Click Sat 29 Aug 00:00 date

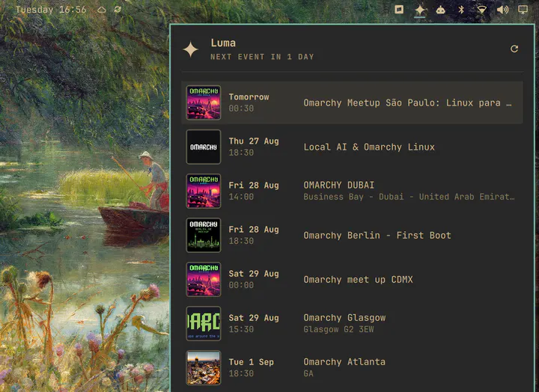pos(254,279)
